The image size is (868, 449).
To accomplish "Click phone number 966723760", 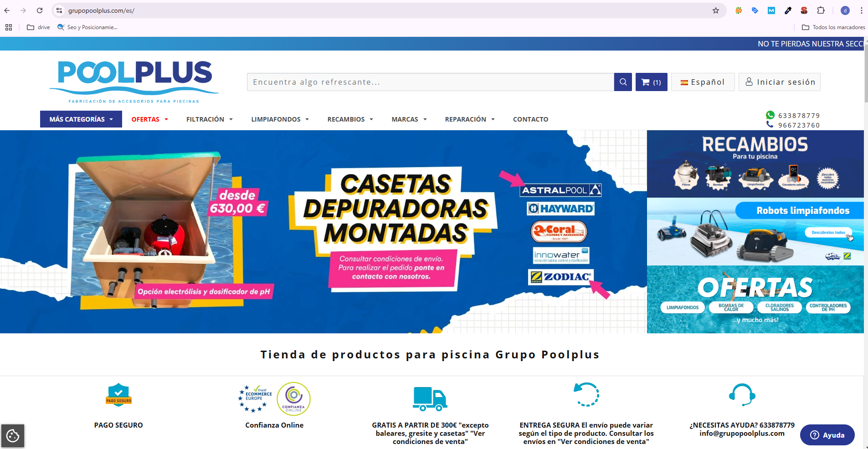I will (799, 125).
